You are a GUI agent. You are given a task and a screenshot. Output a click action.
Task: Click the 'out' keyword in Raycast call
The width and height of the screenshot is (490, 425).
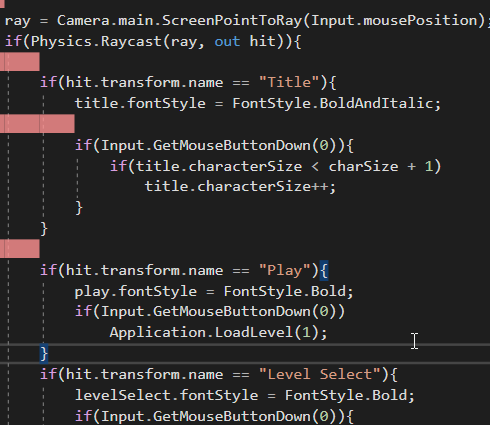point(227,42)
